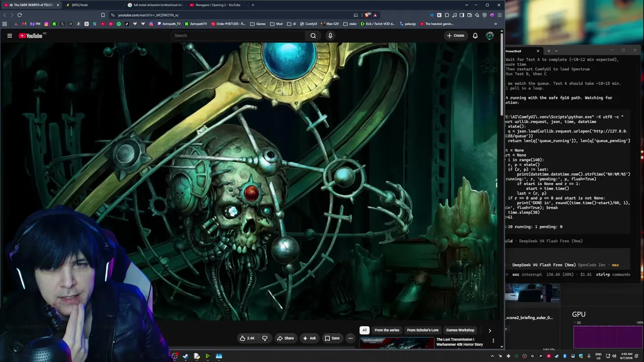Open the YouTube account avatar menu

[490, 36]
